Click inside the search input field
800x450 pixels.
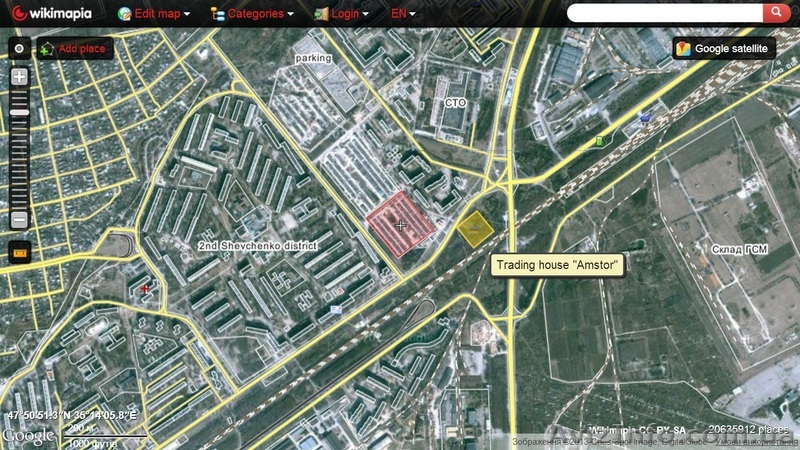pyautogui.click(x=664, y=13)
